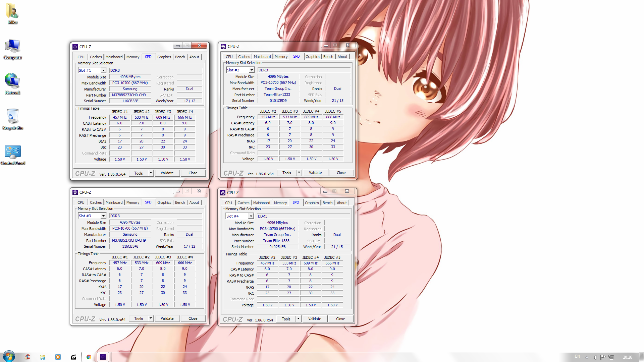Open the 20:26 taskbar clock
This screenshot has height=362, width=644.
point(628,357)
